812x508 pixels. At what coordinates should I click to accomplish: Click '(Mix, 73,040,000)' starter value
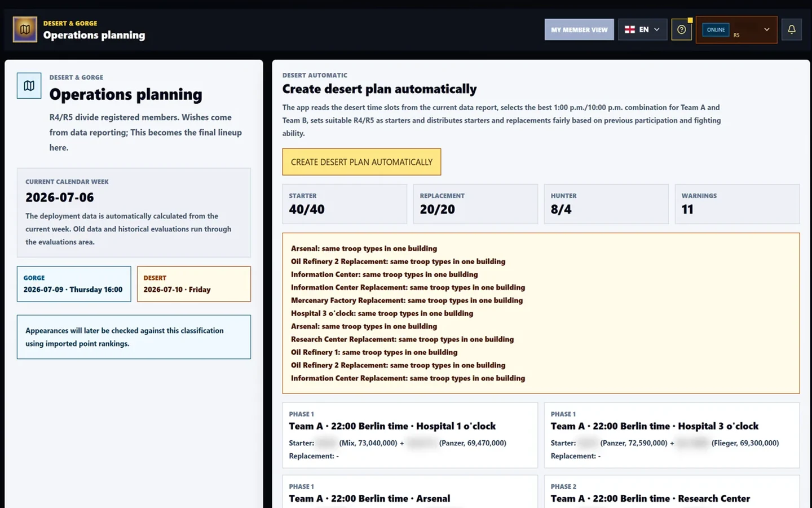368,443
